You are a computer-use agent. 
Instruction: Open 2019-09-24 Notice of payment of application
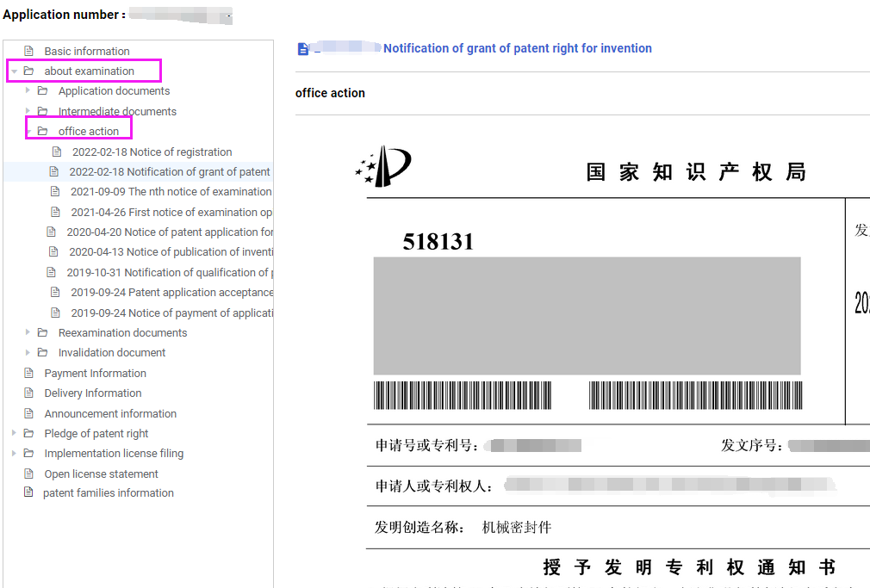click(171, 313)
